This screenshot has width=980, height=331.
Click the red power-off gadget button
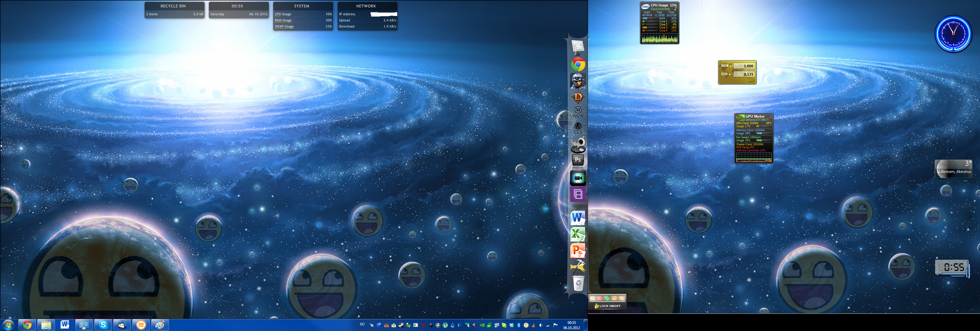click(600, 298)
